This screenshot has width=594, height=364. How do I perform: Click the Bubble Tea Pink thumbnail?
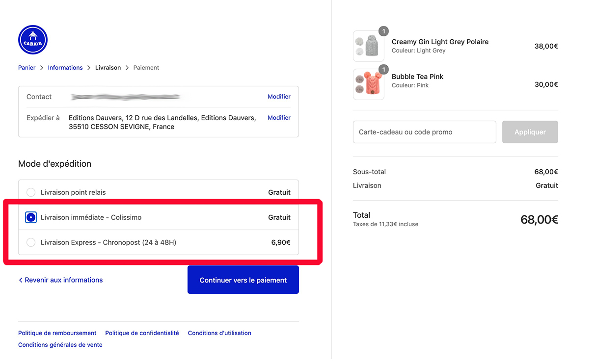point(369,84)
